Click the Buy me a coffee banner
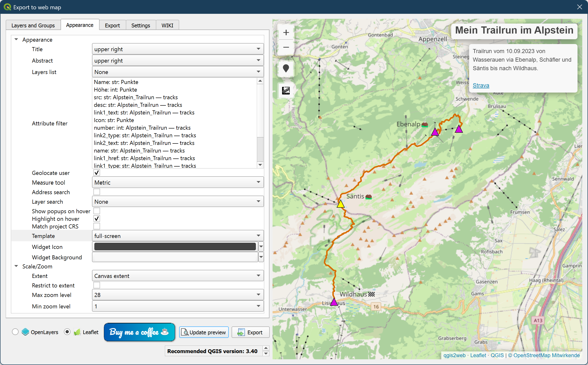The image size is (588, 365). point(139,332)
